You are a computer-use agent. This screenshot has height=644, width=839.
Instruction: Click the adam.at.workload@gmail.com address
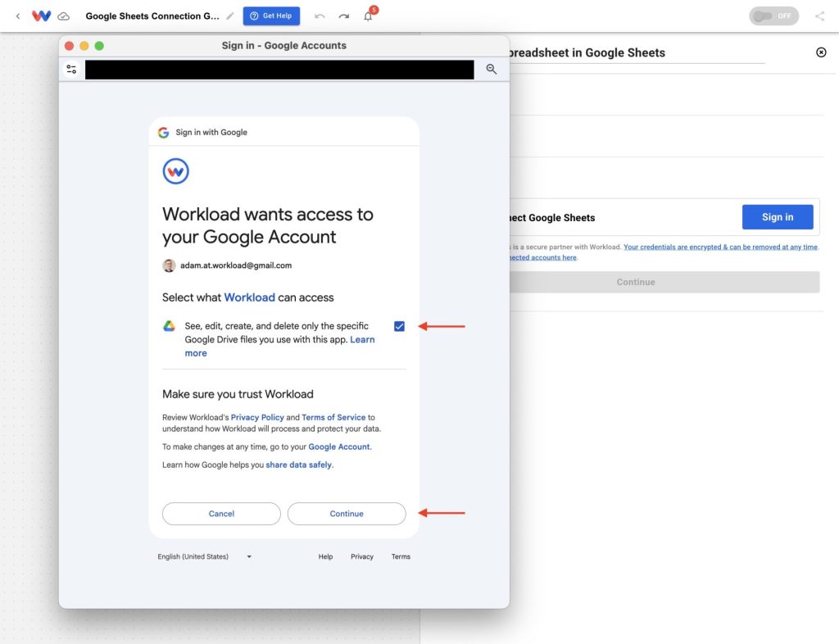(x=236, y=265)
